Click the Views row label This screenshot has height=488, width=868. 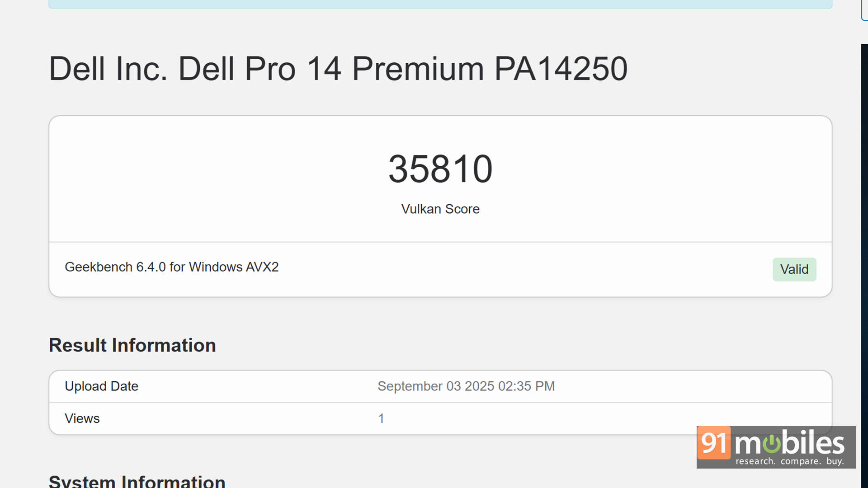click(x=82, y=418)
